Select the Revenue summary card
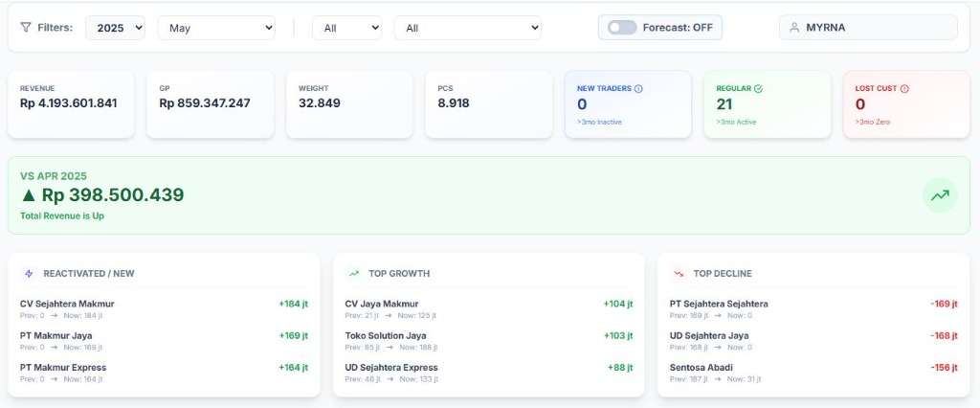Screen dimensions: 980x408 [x=71, y=103]
